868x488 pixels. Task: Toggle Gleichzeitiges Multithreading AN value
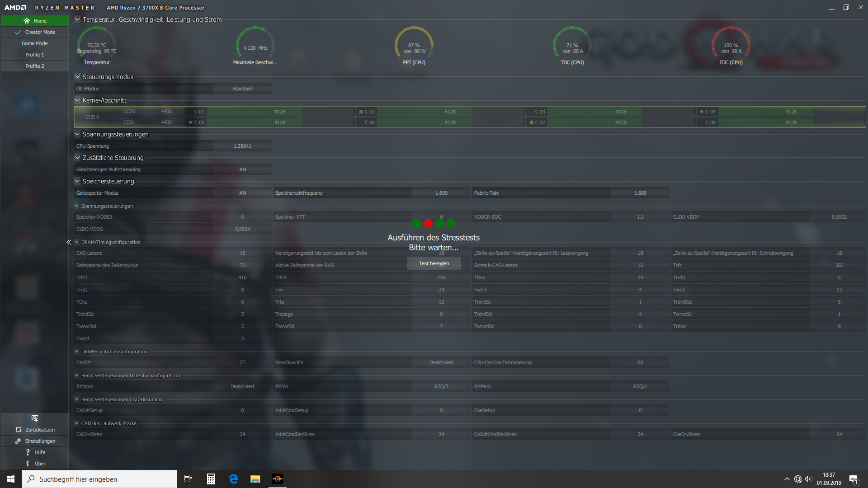242,169
